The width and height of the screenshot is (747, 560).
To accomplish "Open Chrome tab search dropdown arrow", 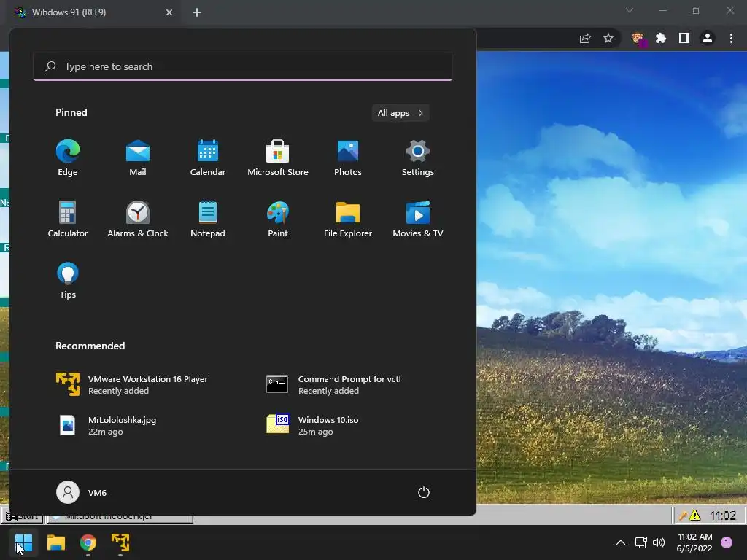I will (630, 10).
